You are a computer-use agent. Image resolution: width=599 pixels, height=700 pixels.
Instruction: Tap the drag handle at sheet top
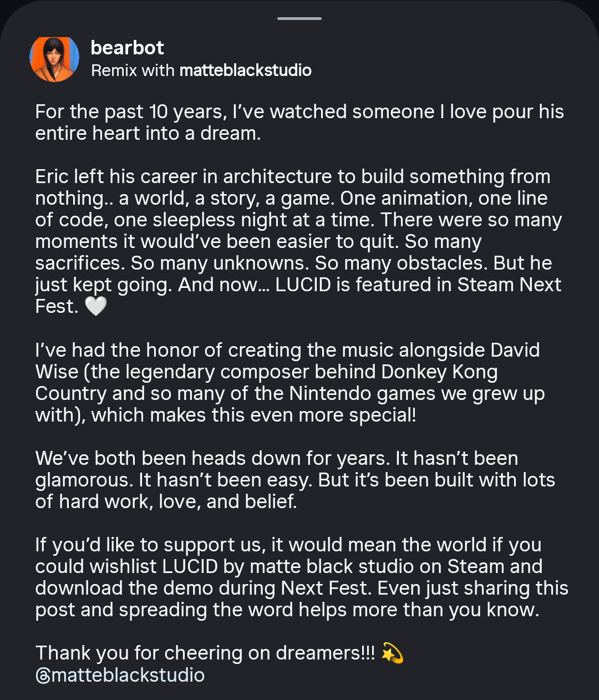click(299, 19)
